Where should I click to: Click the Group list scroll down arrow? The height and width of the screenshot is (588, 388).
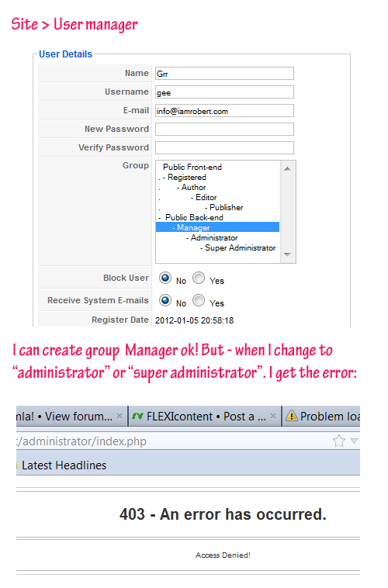click(288, 254)
